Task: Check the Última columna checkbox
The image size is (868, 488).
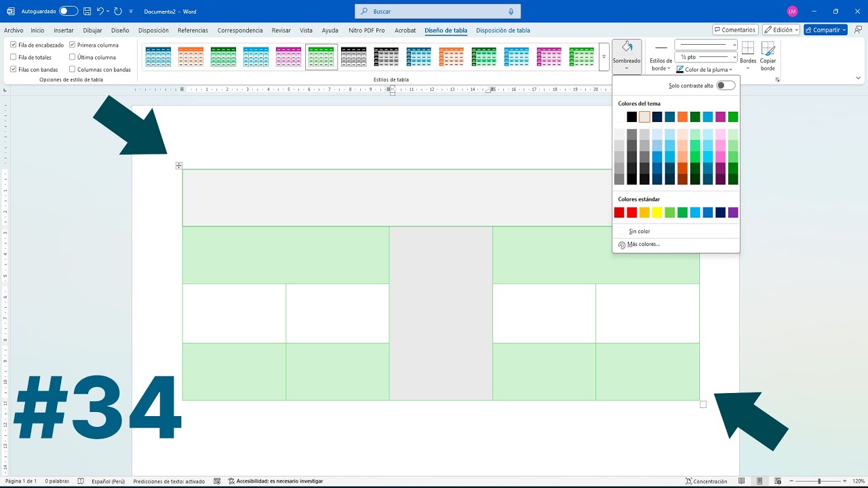Action: [73, 58]
